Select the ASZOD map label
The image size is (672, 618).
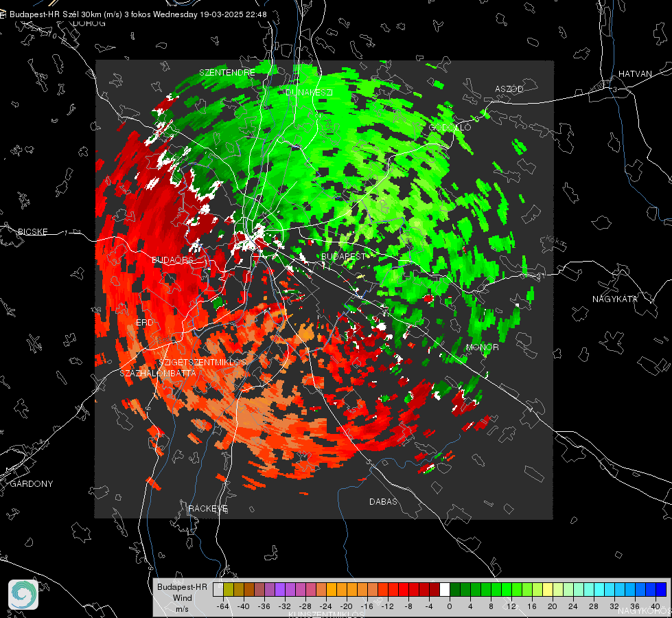(x=509, y=89)
